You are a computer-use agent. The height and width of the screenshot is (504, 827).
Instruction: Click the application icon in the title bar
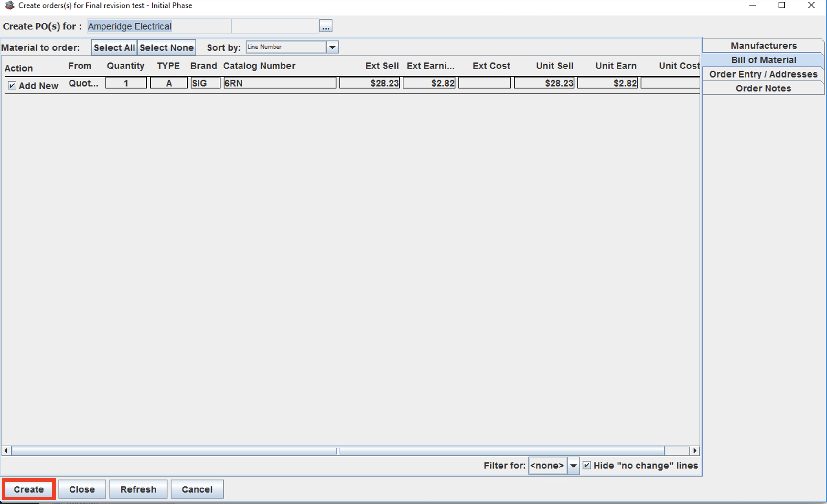9,5
